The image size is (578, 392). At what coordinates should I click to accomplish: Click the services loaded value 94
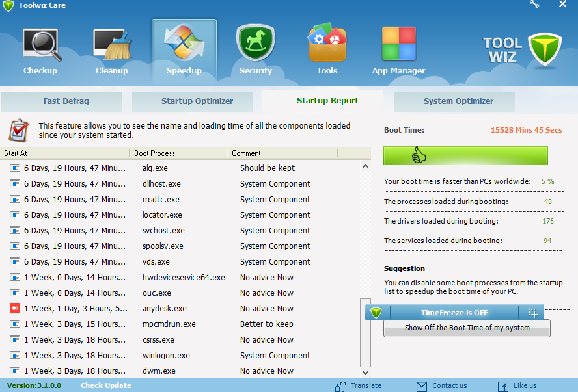(x=547, y=241)
